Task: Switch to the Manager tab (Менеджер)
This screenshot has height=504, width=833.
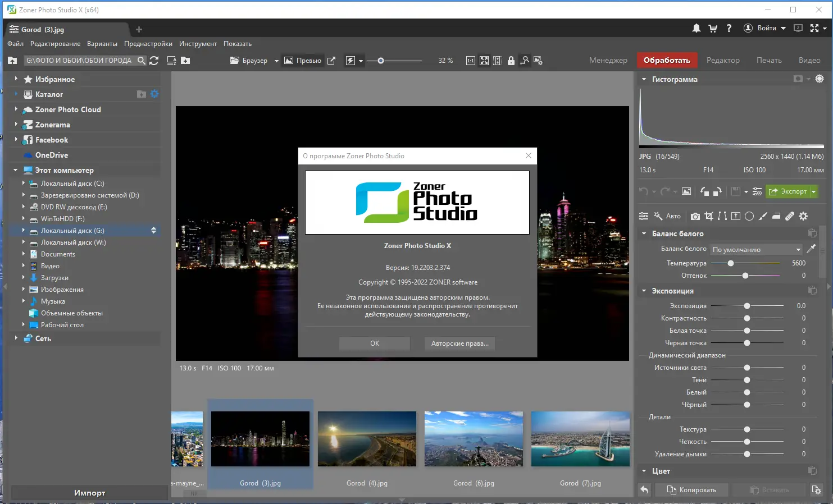Action: point(608,60)
